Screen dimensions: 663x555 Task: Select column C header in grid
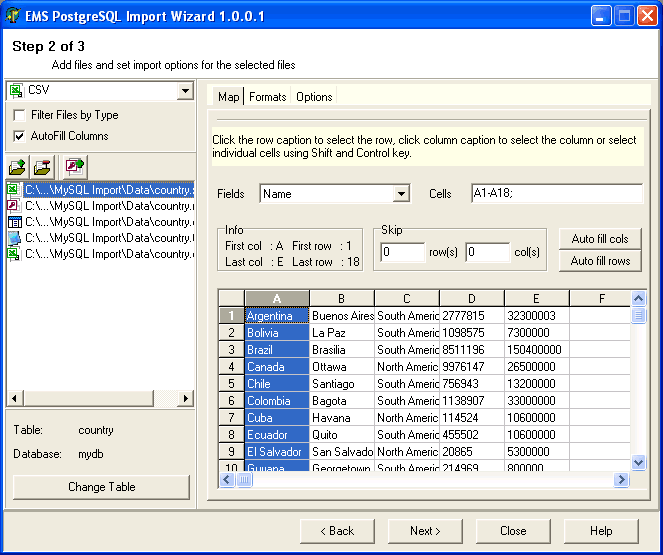click(407, 298)
